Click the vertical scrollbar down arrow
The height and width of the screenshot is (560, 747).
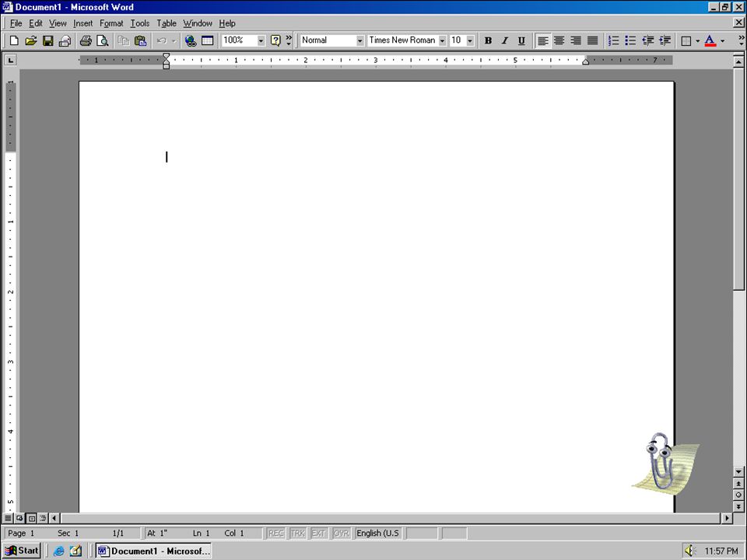pos(738,471)
